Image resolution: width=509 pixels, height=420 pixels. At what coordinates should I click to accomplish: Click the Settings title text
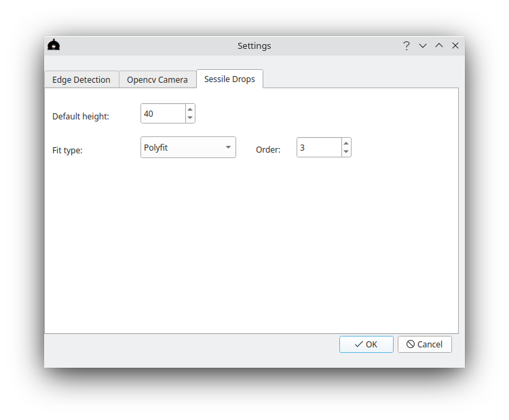pyautogui.click(x=254, y=45)
